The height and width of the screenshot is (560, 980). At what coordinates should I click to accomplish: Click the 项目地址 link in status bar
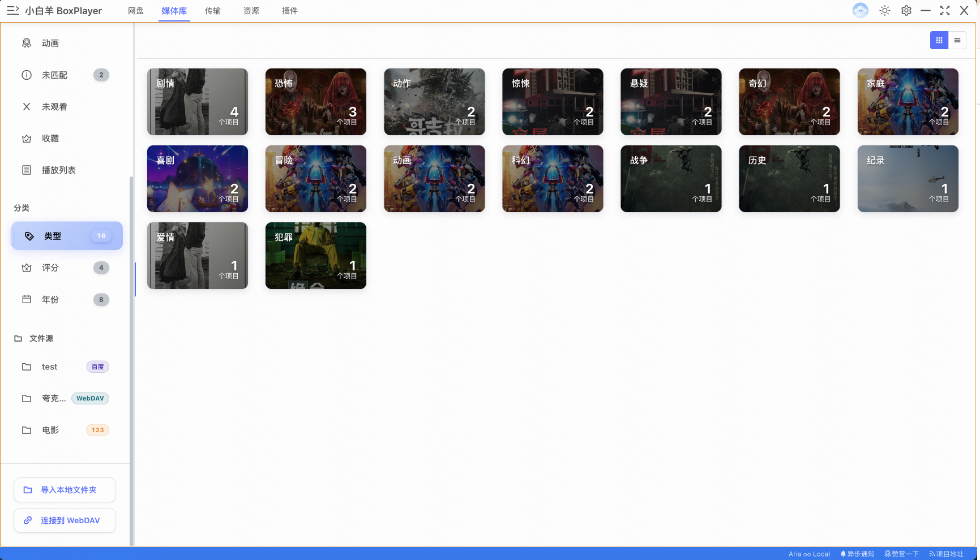click(x=947, y=554)
